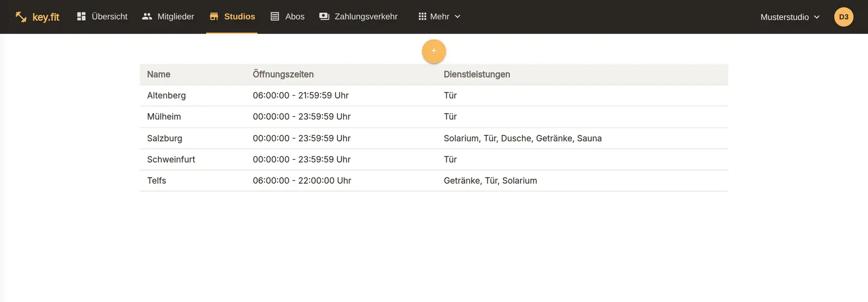Open the Altenberg studio row
The image size is (868, 302).
(434, 96)
